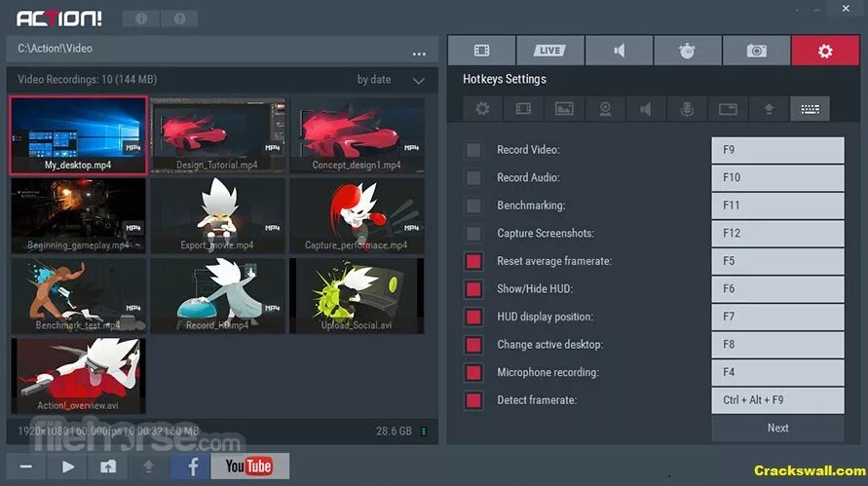Image resolution: width=868 pixels, height=486 pixels.
Task: Browse folder with three-dots button
Action: 419,54
